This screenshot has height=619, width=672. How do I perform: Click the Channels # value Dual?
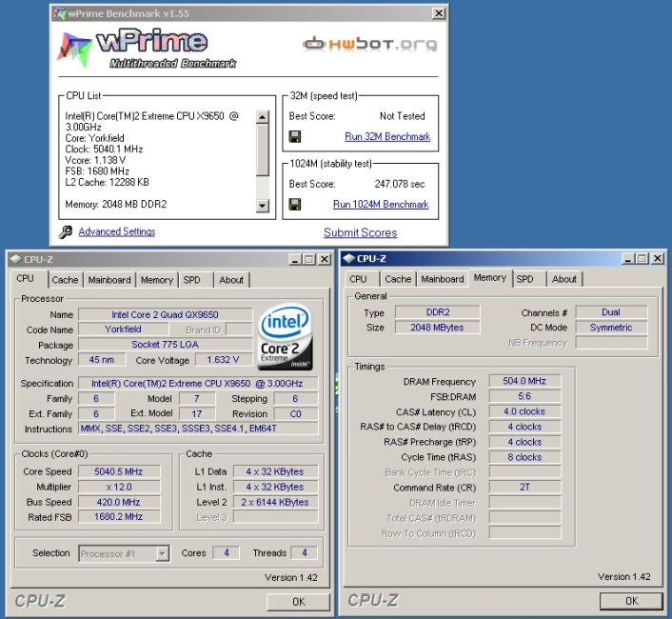[611, 312]
